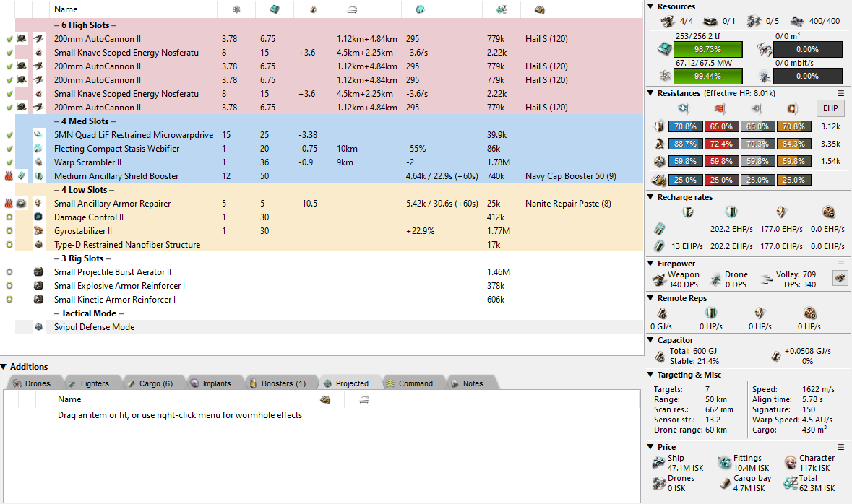Open the Price panel menu icon
This screenshot has height=504, width=852.
tap(840, 447)
